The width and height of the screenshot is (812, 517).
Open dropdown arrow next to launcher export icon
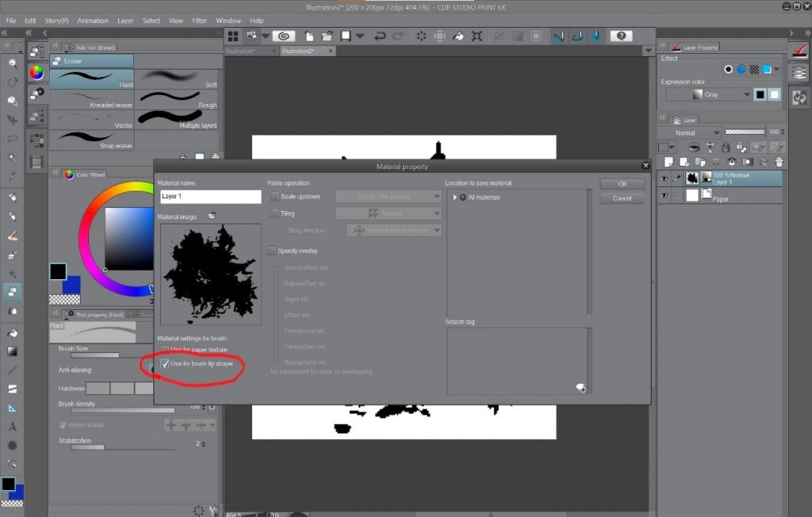click(x=266, y=36)
